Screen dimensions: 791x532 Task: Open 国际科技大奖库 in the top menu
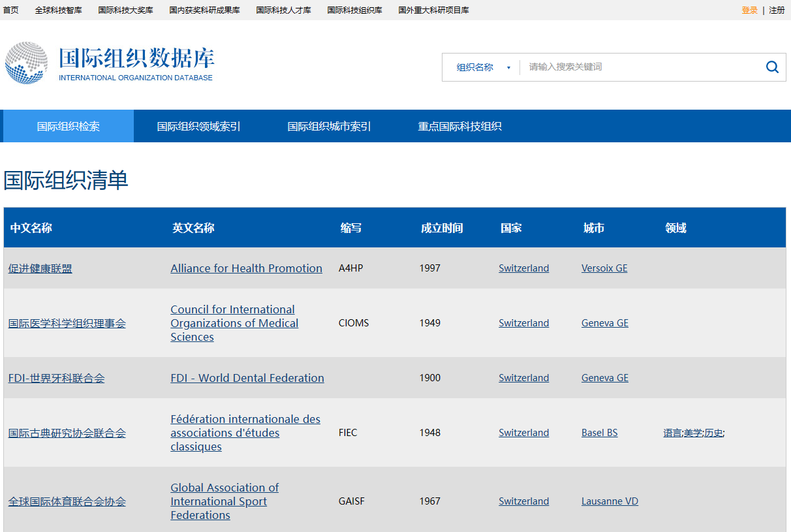[126, 10]
